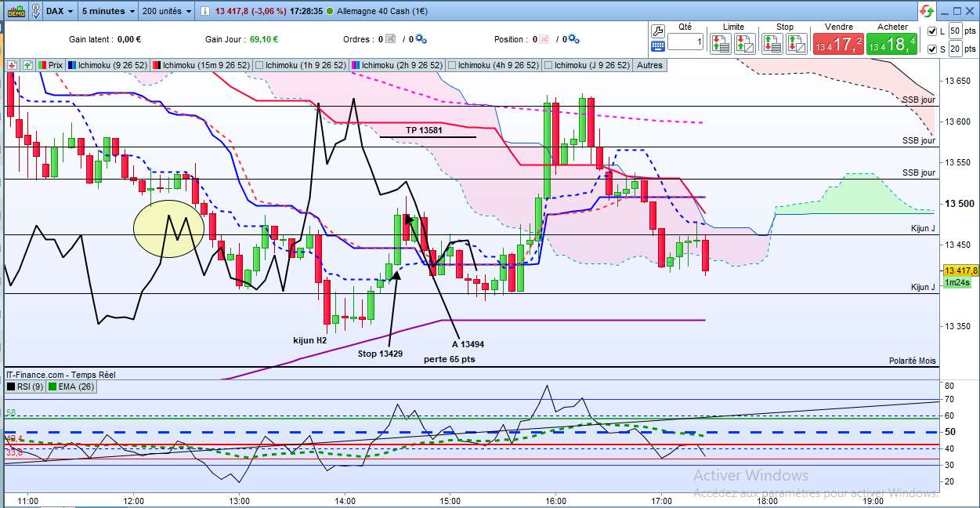Click the second Stop order icon
The image size is (980, 508).
pos(796,44)
